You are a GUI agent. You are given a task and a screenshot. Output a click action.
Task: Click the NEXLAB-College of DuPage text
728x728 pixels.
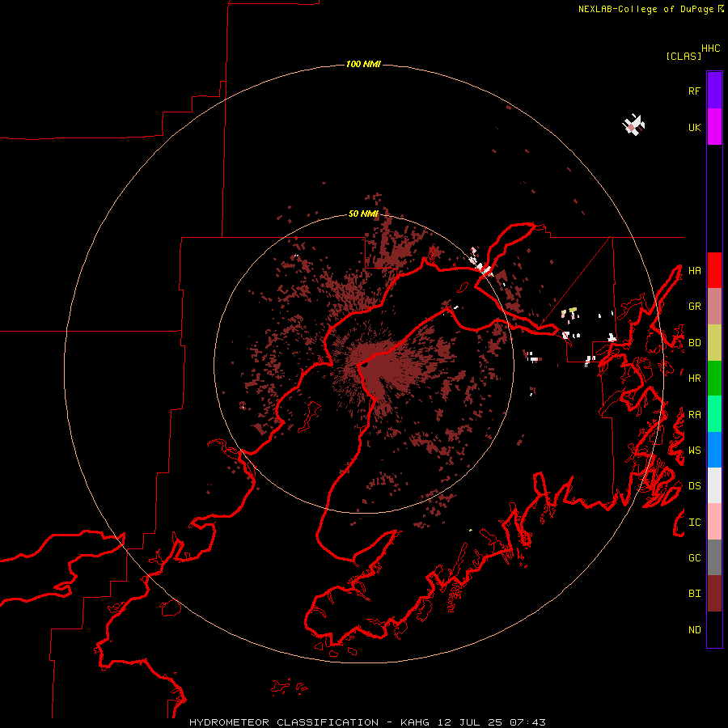coord(645,9)
